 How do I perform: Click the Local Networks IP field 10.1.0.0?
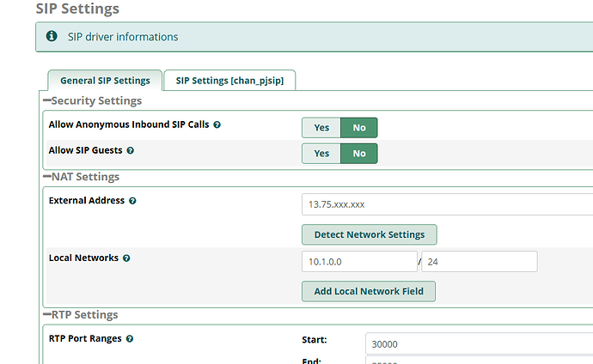click(x=359, y=261)
